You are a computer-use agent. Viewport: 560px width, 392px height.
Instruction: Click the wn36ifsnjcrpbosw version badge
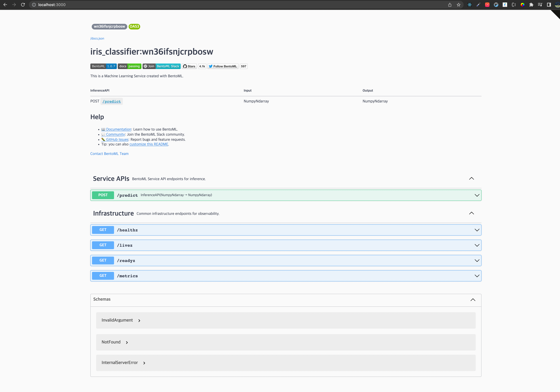tap(109, 26)
